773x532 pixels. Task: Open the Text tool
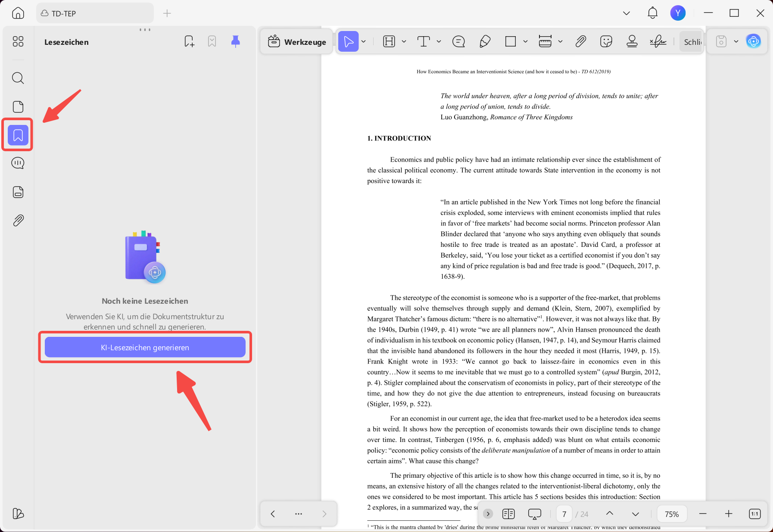click(x=424, y=41)
